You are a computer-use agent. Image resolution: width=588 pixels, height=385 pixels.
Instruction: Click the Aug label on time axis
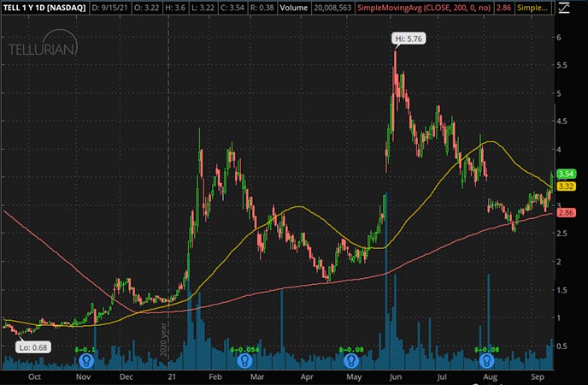coord(490,376)
